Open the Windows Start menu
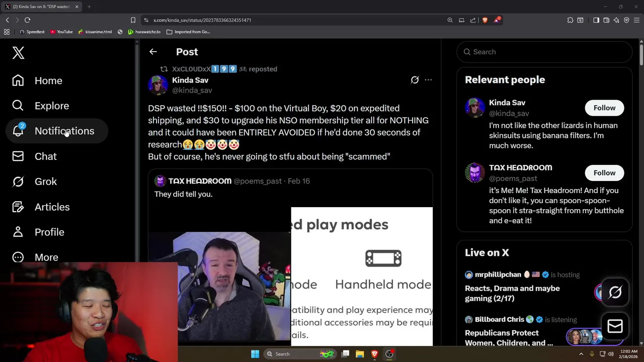The width and height of the screenshot is (644, 362). click(255, 354)
